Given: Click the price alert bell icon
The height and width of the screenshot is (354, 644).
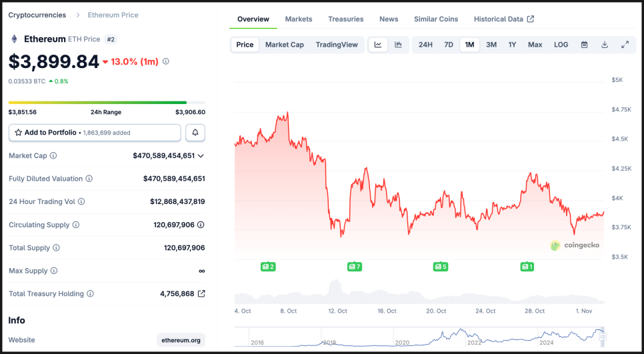Looking at the screenshot, I should tap(195, 133).
